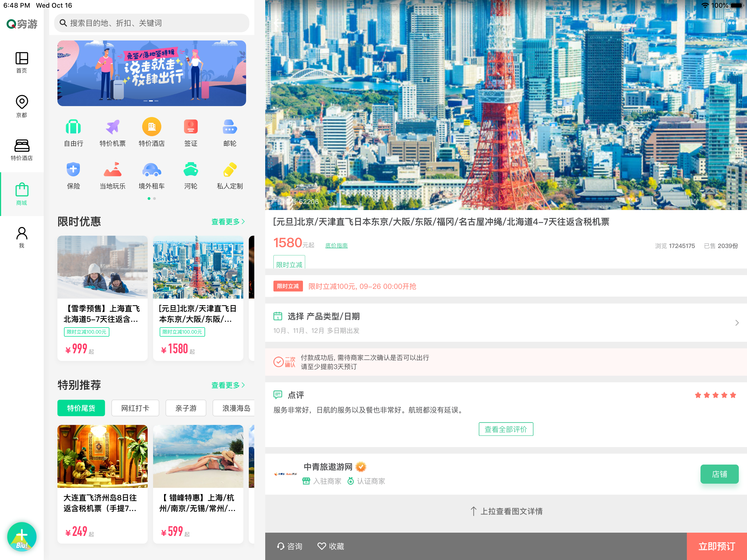Click the orange verified badge by merchant
This screenshot has height=560, width=747.
click(361, 467)
